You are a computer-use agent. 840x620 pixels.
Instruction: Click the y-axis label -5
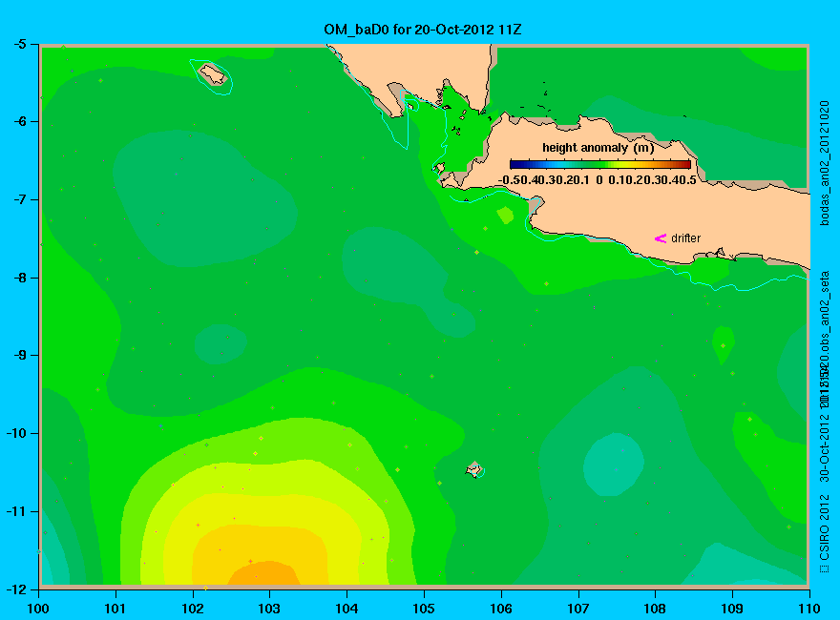[20, 44]
